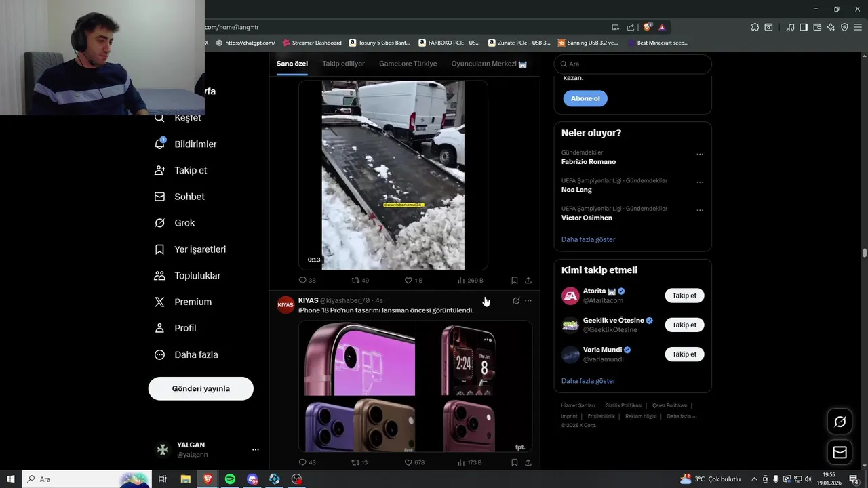Switch to GameLore Türkiye tab

[x=408, y=64]
